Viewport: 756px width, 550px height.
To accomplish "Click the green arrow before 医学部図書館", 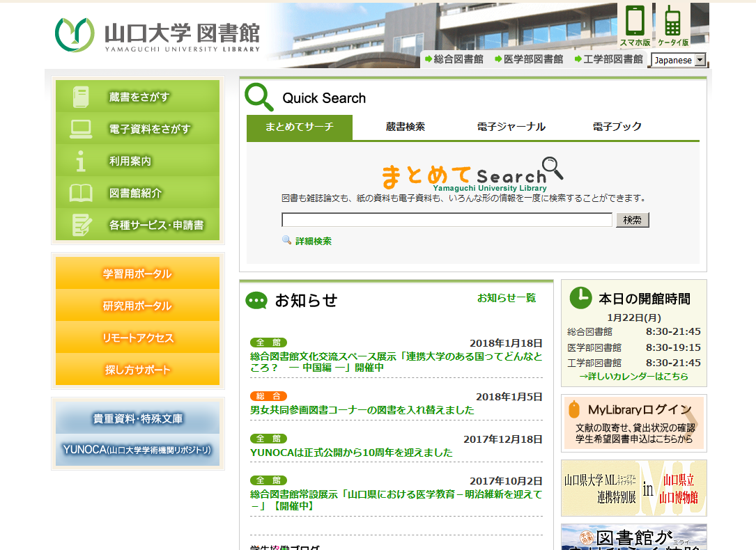I will [498, 59].
